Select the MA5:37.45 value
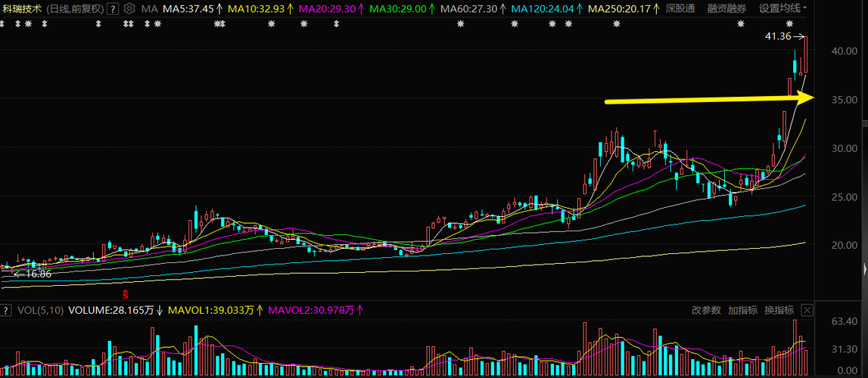Image resolution: width=868 pixels, height=378 pixels. [x=188, y=8]
